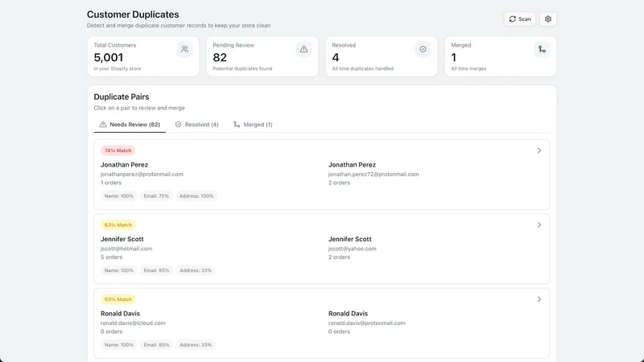The height and width of the screenshot is (362, 644).
Task: Click Jennifer Scott's Address: 33% chip
Action: tap(196, 270)
